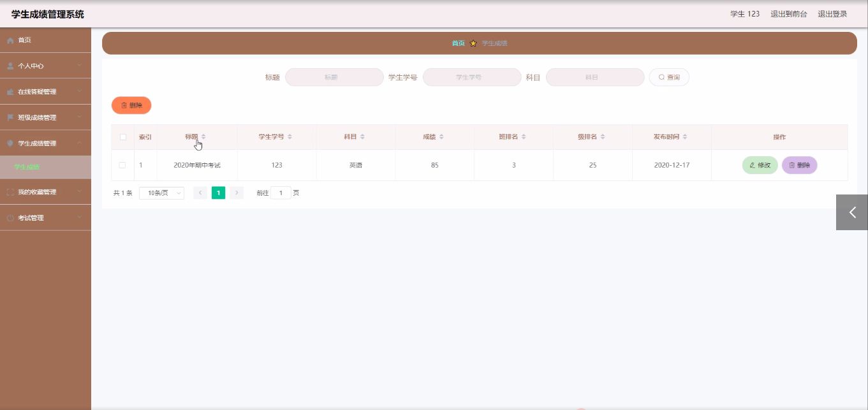Check the row for 2020年期中考试
This screenshot has height=410, width=868.
pyautogui.click(x=122, y=165)
